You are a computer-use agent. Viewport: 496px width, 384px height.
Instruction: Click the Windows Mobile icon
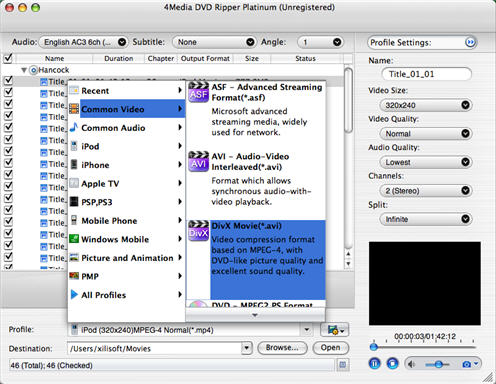click(74, 239)
